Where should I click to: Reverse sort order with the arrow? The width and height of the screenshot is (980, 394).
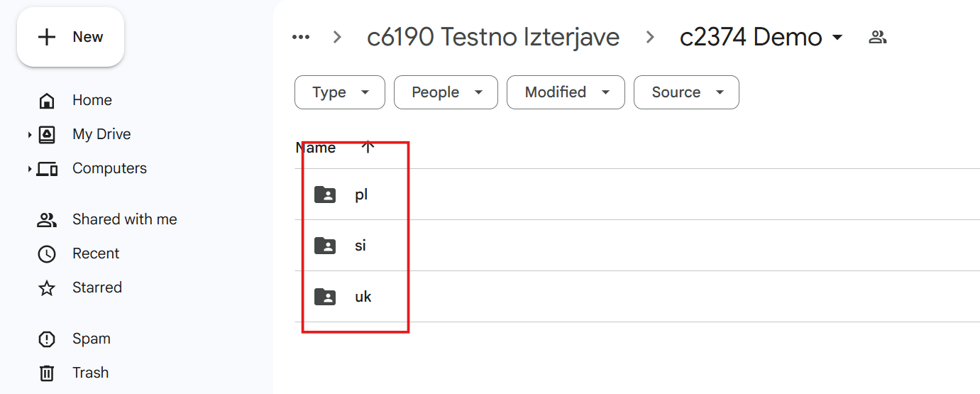tap(368, 147)
